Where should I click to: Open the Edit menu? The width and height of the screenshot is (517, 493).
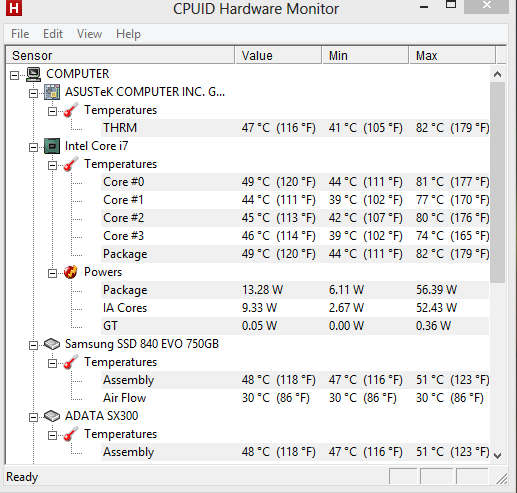53,34
